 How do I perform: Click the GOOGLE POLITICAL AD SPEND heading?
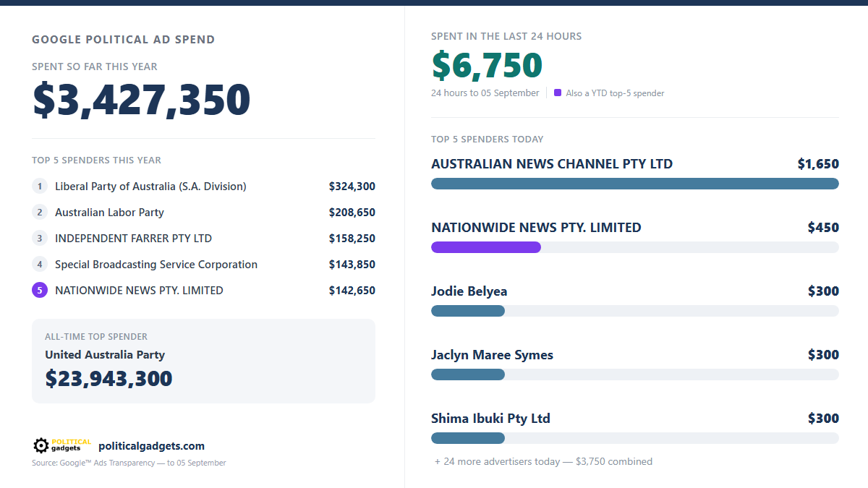(x=124, y=40)
